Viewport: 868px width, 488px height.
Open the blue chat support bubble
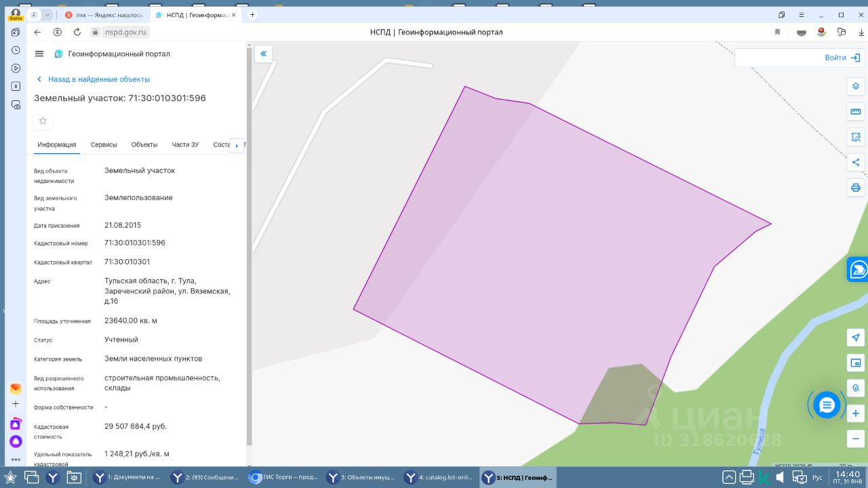click(x=827, y=405)
